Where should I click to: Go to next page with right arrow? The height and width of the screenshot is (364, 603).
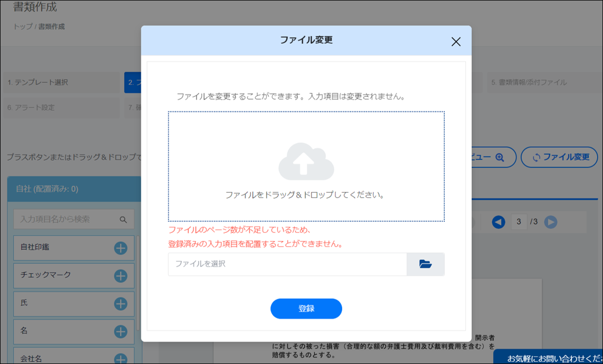pyautogui.click(x=550, y=222)
